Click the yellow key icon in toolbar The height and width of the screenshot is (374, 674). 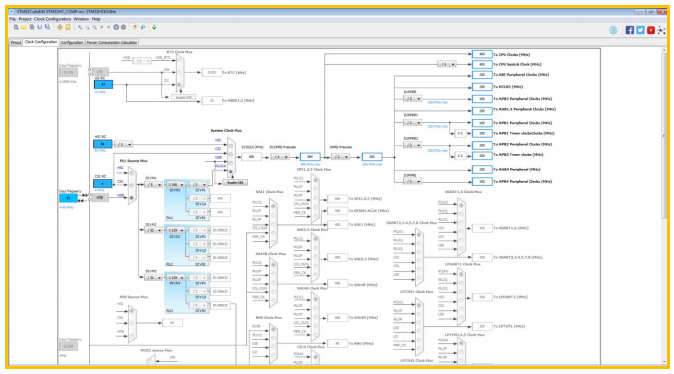[135, 28]
